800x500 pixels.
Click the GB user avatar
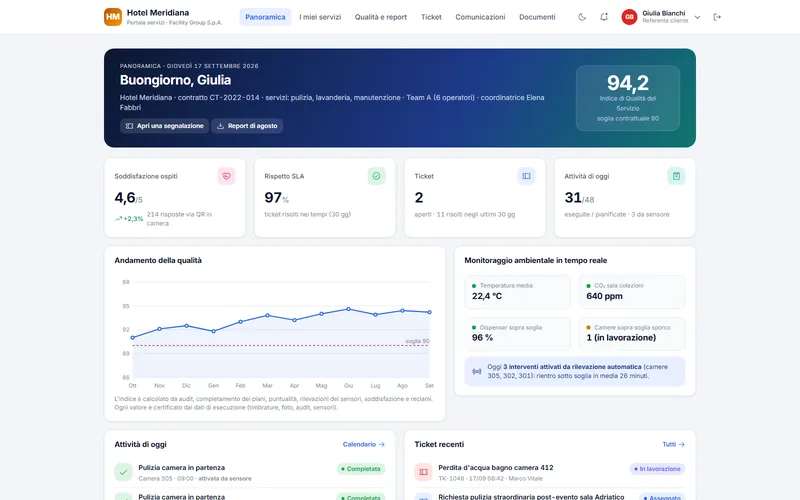(629, 17)
